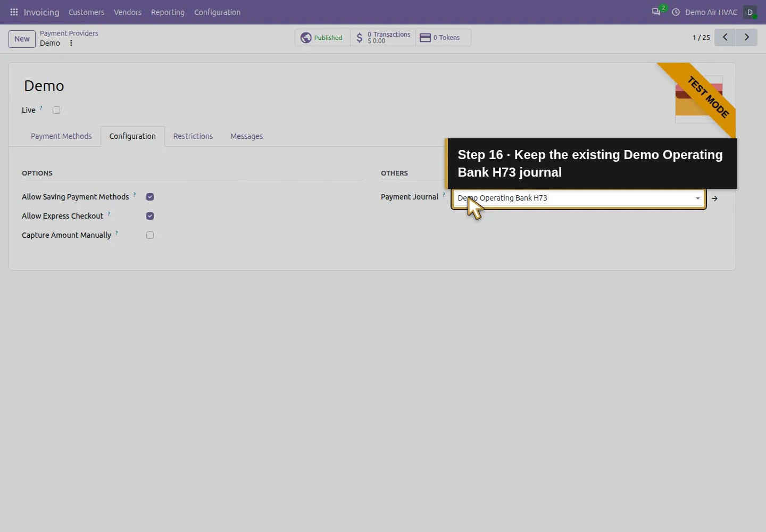766x532 pixels.
Task: Go to previous record arrow
Action: pos(725,37)
